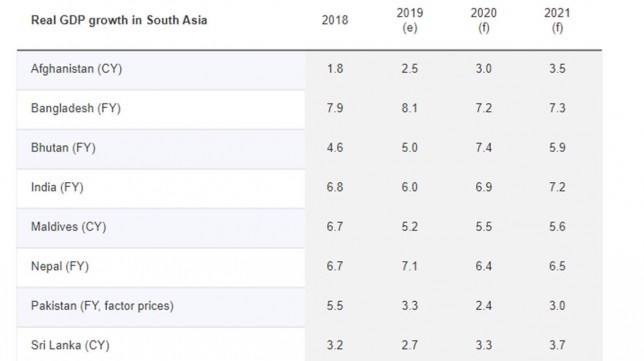The height and width of the screenshot is (361, 644).
Task: Select Maldives 2021 value 5.6
Action: [557, 227]
